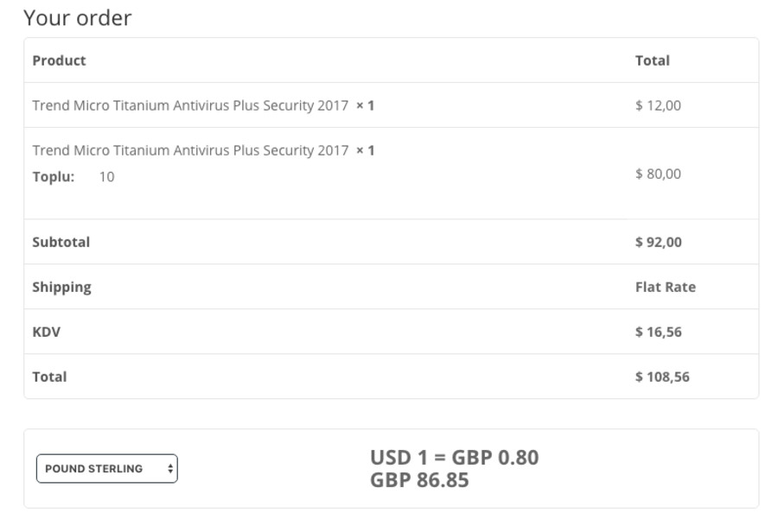778x532 pixels.
Task: Click the USD 1 = GBP 0.80 rate
Action: 454,457
